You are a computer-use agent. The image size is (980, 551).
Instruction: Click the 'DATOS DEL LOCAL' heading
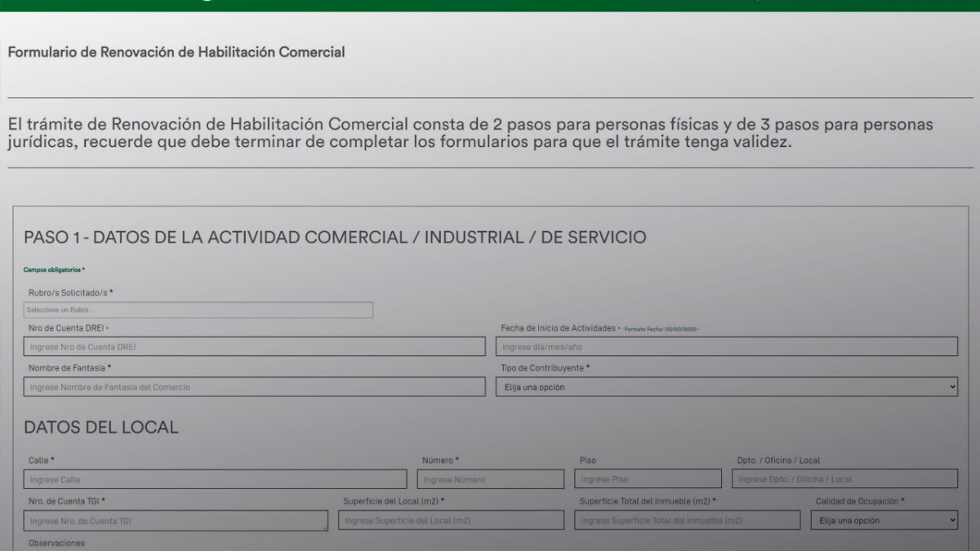101,428
